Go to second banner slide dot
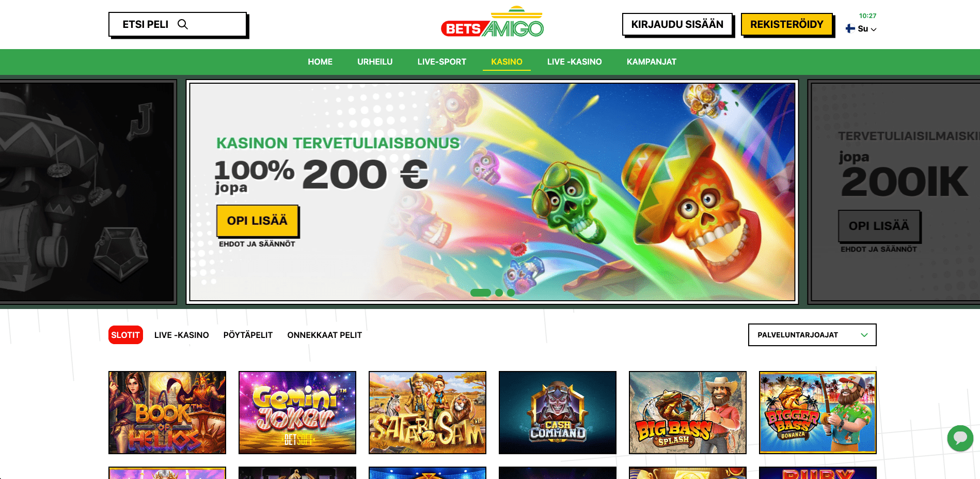980x479 pixels. pos(499,292)
